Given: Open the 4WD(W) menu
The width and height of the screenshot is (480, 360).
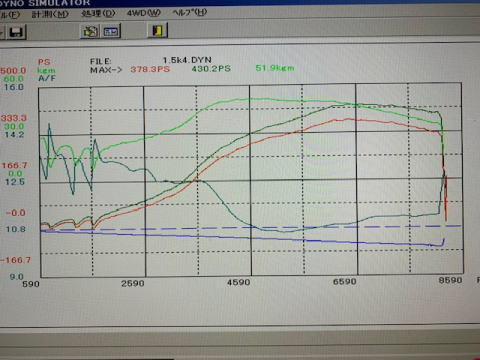Looking at the screenshot, I should [x=144, y=13].
